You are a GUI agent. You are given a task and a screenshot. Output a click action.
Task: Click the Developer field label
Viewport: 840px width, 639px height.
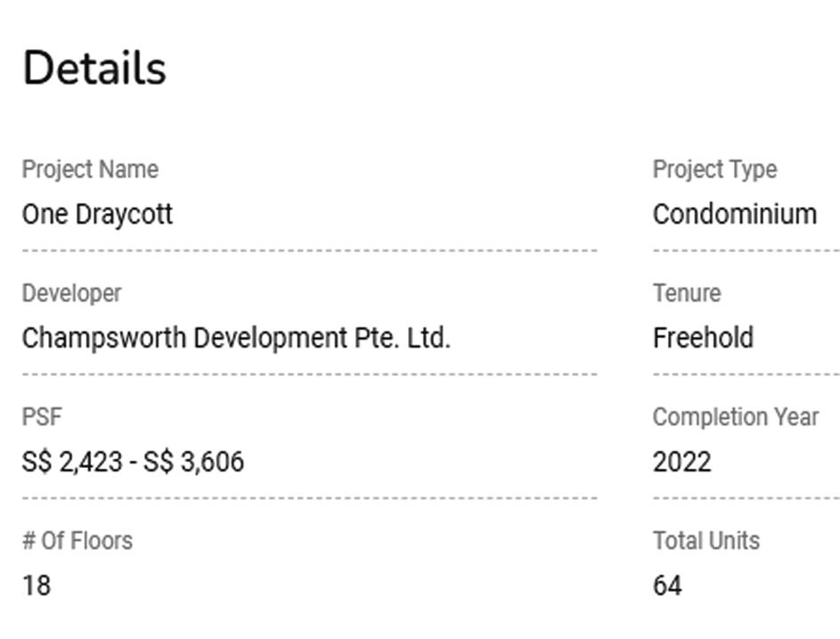(x=71, y=293)
